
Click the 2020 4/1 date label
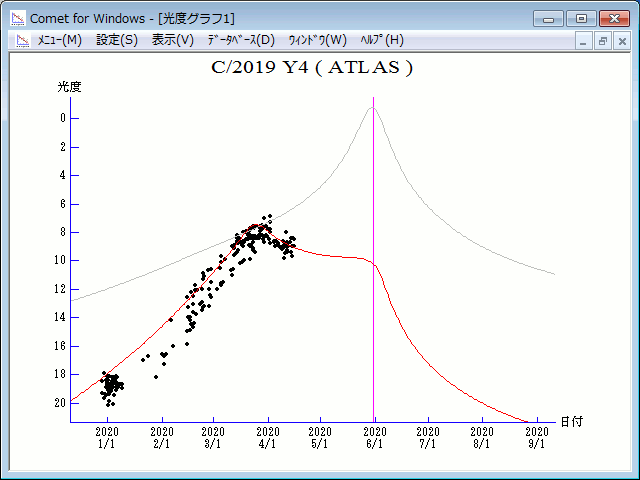[268, 437]
